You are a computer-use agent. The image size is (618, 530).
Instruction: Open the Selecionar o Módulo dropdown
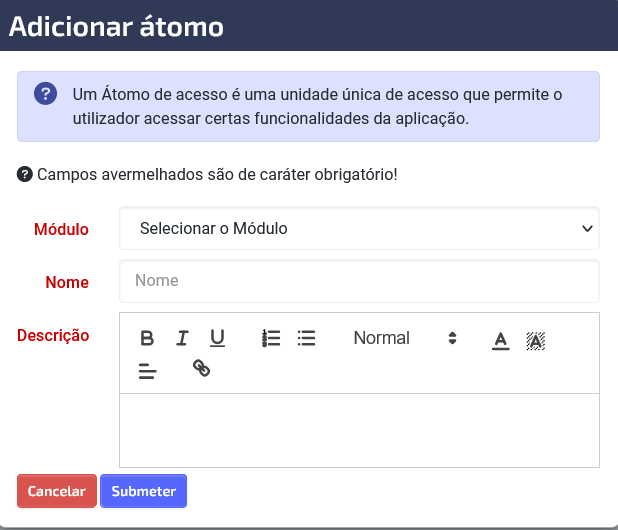[x=359, y=228]
